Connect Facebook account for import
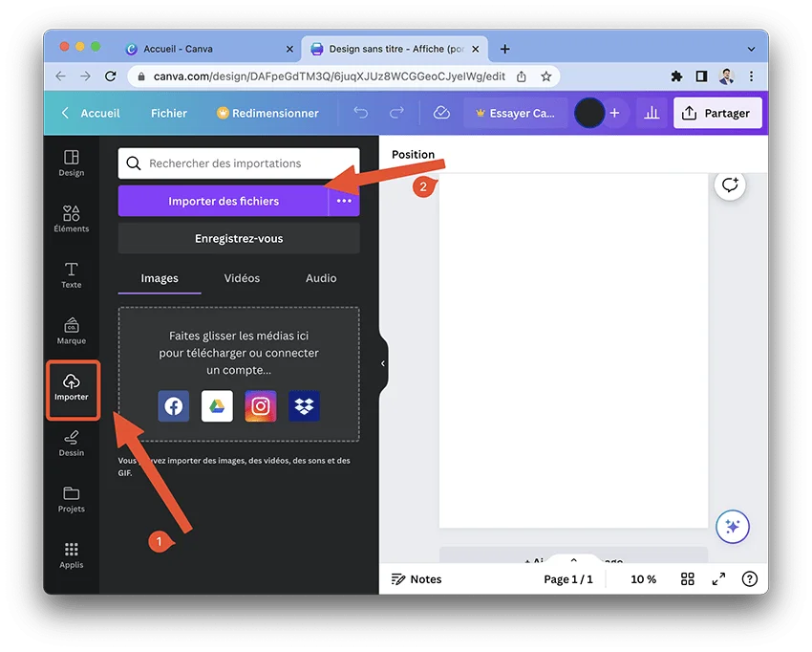The image size is (812, 652). [174, 406]
